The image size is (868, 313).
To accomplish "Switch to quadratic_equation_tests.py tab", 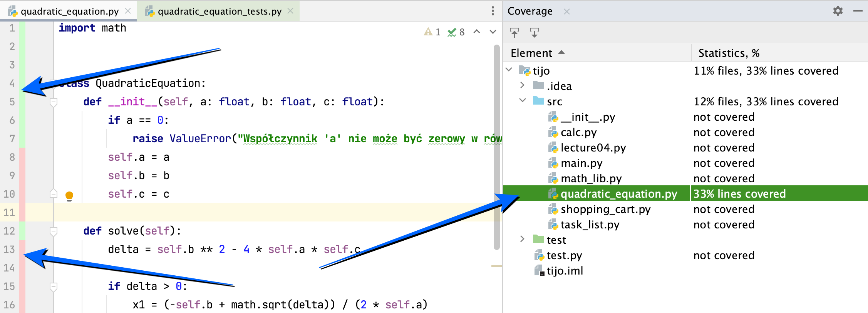I will pos(220,11).
